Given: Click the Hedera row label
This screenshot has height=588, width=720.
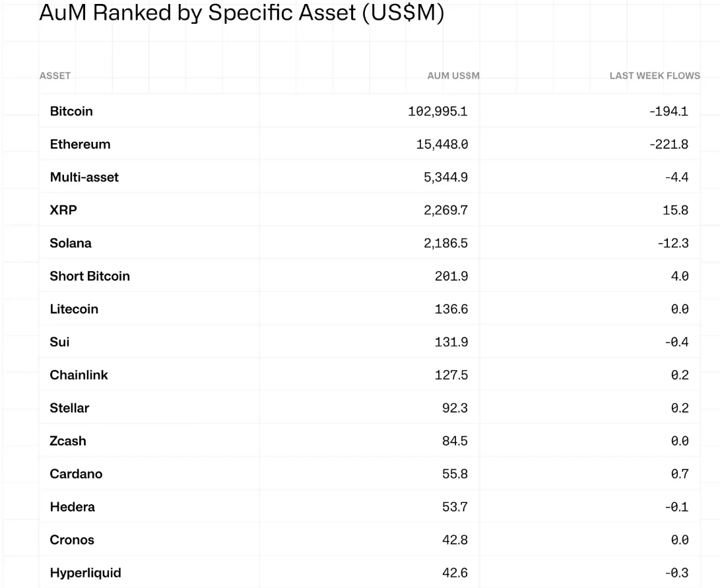Looking at the screenshot, I should coord(72,507).
